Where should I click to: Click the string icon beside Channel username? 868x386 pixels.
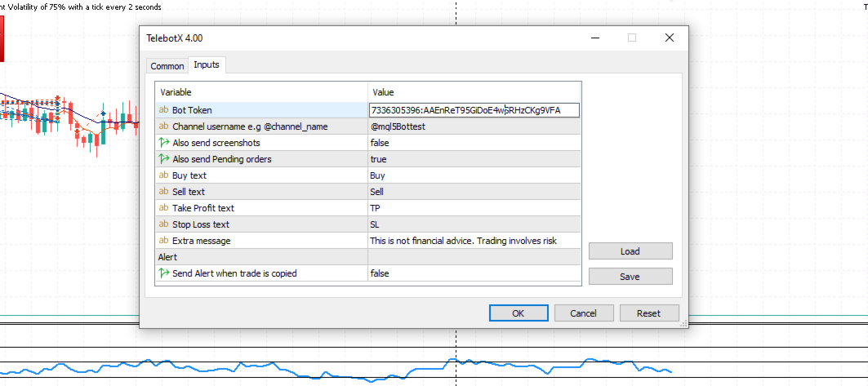tap(163, 126)
